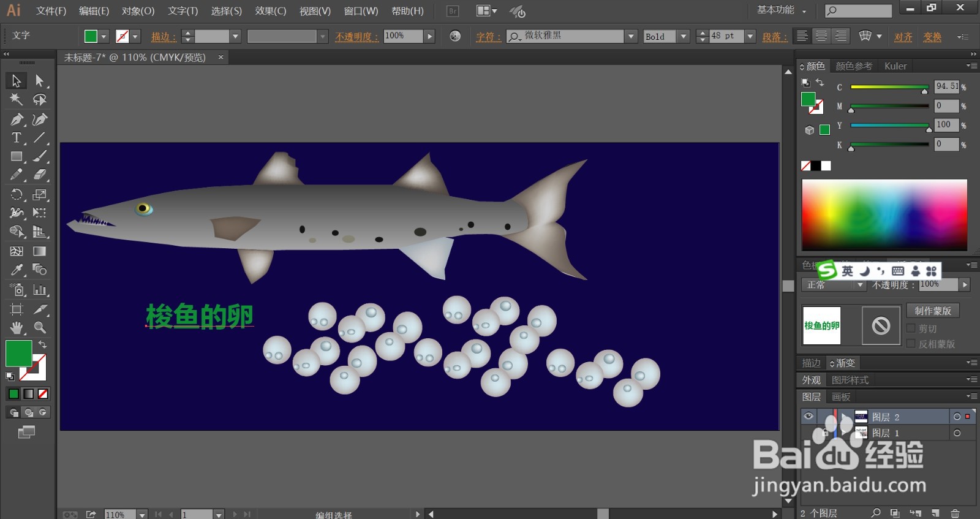The width and height of the screenshot is (980, 519).
Task: Toggle the 剪切 checkbox
Action: [x=911, y=328]
